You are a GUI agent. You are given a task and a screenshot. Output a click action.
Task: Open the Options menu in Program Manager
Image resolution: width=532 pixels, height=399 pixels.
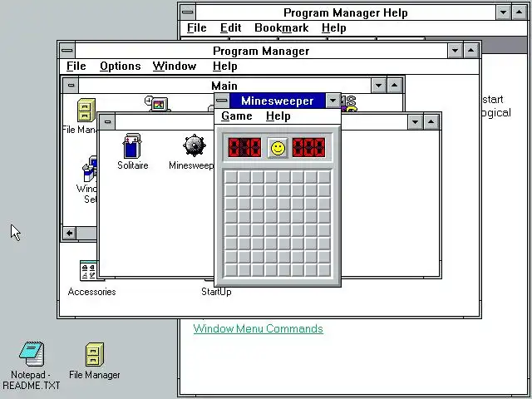point(120,66)
